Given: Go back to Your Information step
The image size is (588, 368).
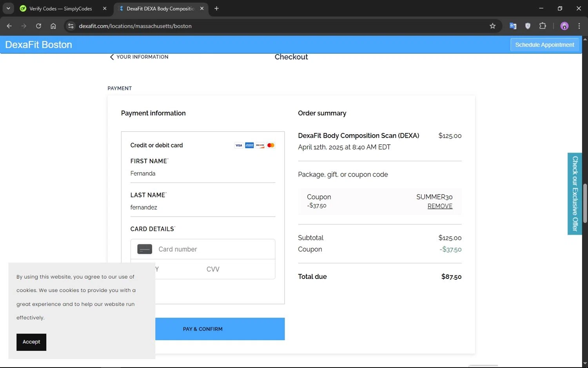Looking at the screenshot, I should tap(139, 57).
